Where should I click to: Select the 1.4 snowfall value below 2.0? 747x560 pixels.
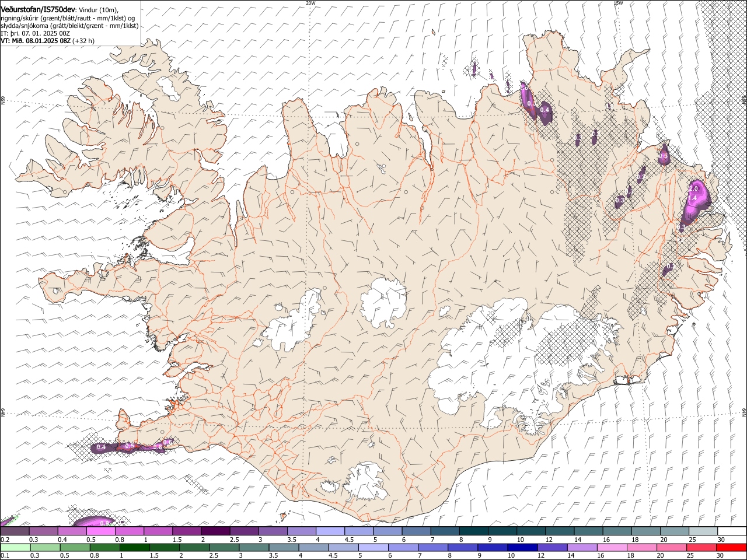[693, 198]
